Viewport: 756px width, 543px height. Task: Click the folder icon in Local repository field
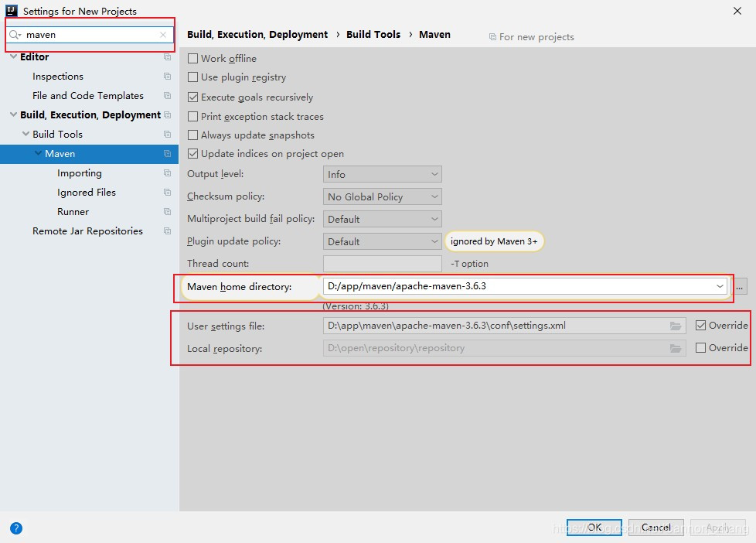(676, 348)
